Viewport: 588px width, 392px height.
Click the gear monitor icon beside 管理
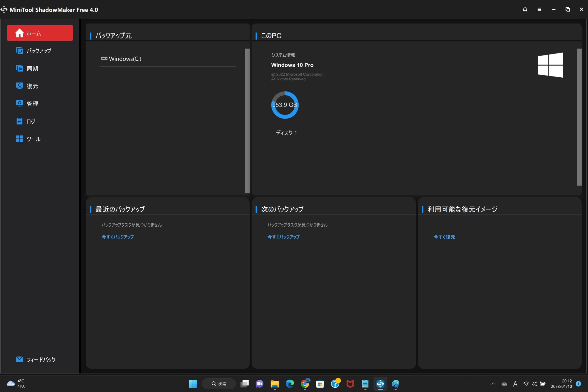[20, 103]
